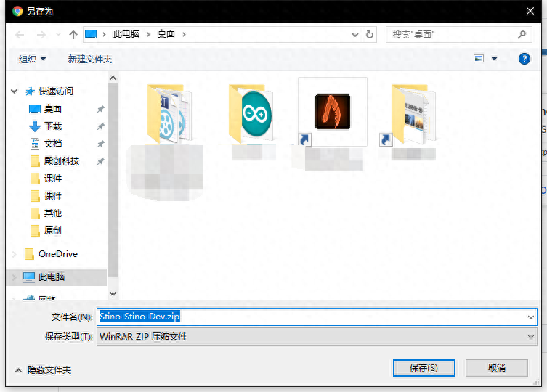Refresh the current folder view
547x392 pixels.
point(370,35)
